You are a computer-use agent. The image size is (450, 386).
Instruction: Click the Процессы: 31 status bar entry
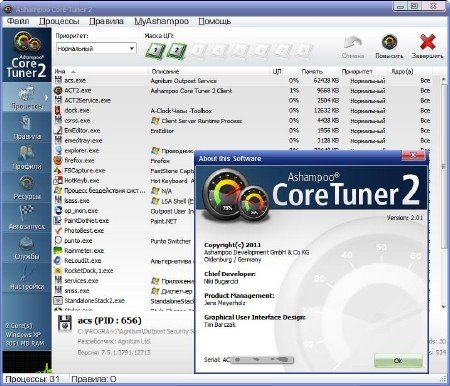32,379
